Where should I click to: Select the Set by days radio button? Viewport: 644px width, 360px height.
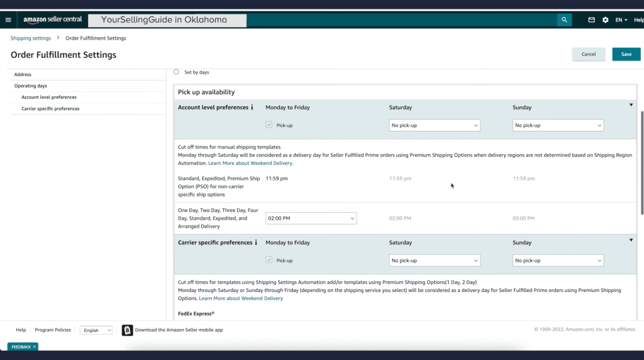coord(176,72)
